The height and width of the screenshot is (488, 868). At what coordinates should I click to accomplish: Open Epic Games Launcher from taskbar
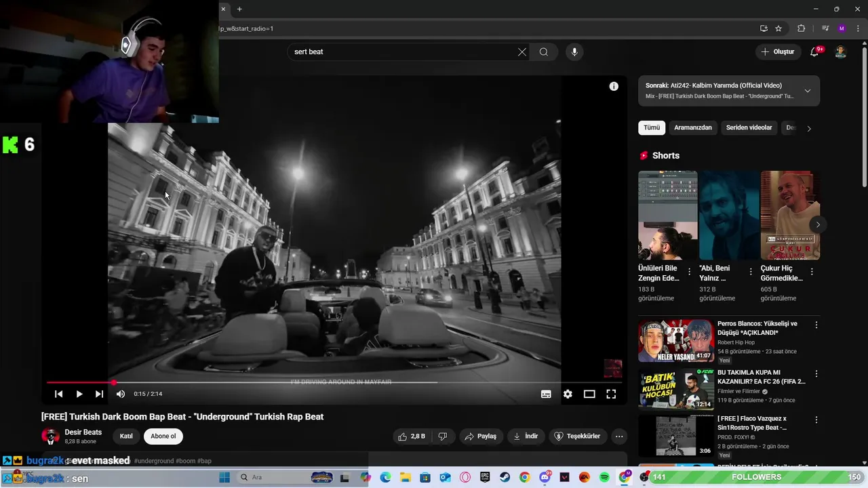[485, 478]
